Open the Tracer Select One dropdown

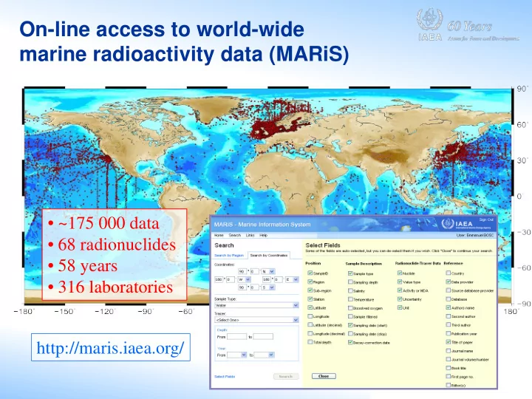(256, 320)
